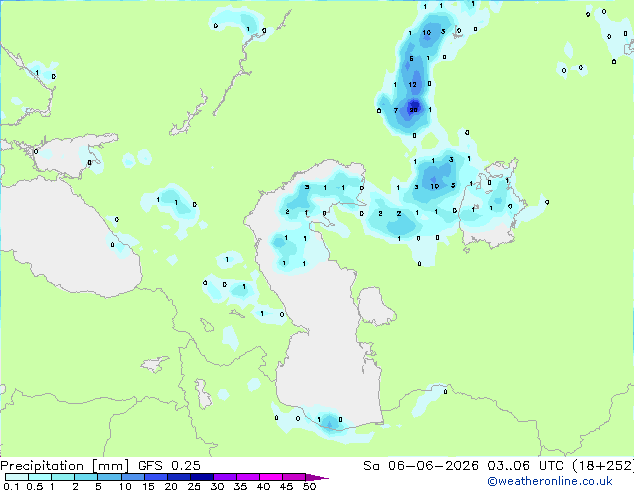Click the '20' mm precipitation maximum on map

(413, 110)
